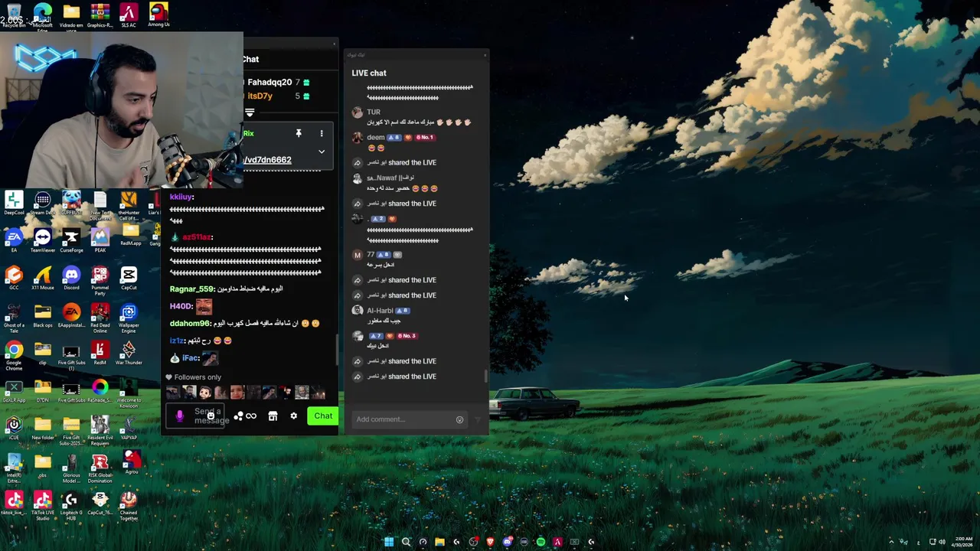
Task: Open the Among Us desktop icon
Action: pyautogui.click(x=158, y=15)
